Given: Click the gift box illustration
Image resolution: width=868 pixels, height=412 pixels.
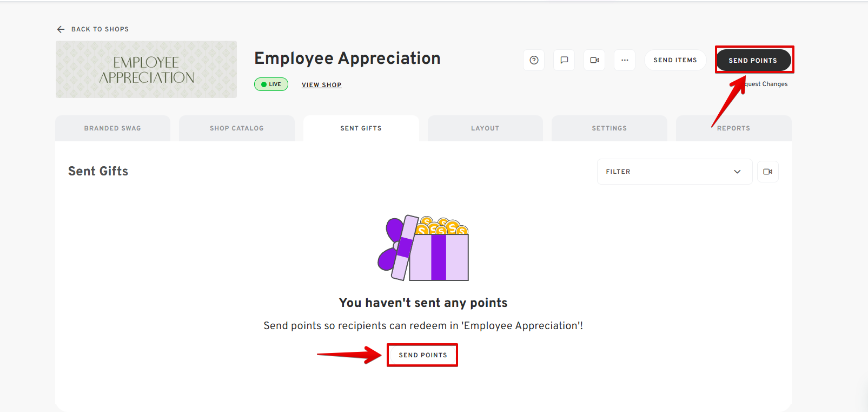Looking at the screenshot, I should coord(423,248).
